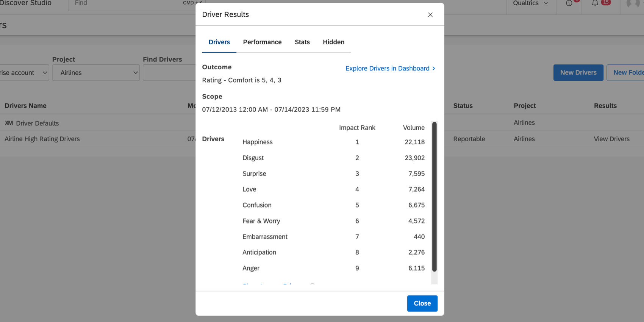Click the blue Close button
This screenshot has height=322, width=644.
click(x=422, y=303)
